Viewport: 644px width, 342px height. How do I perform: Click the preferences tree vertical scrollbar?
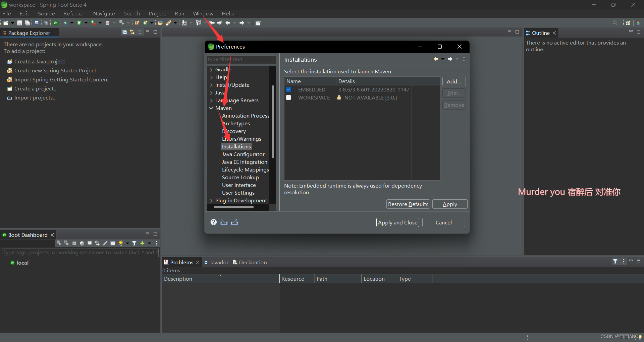tap(273, 121)
